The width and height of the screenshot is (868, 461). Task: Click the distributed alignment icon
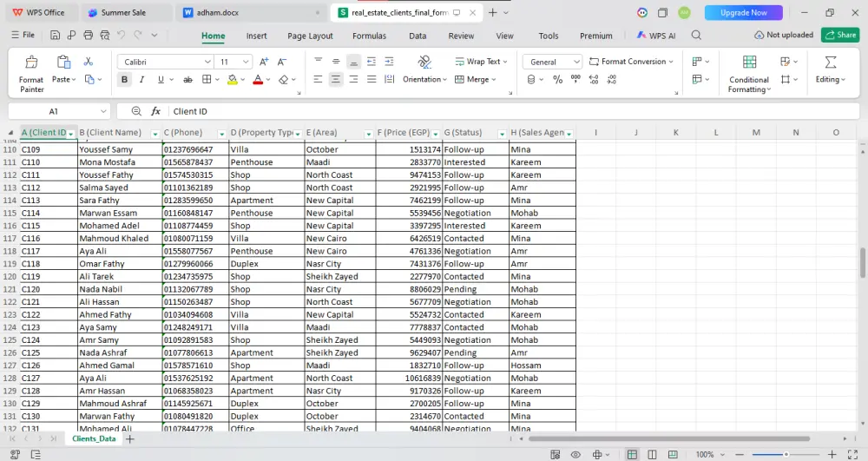click(x=389, y=80)
